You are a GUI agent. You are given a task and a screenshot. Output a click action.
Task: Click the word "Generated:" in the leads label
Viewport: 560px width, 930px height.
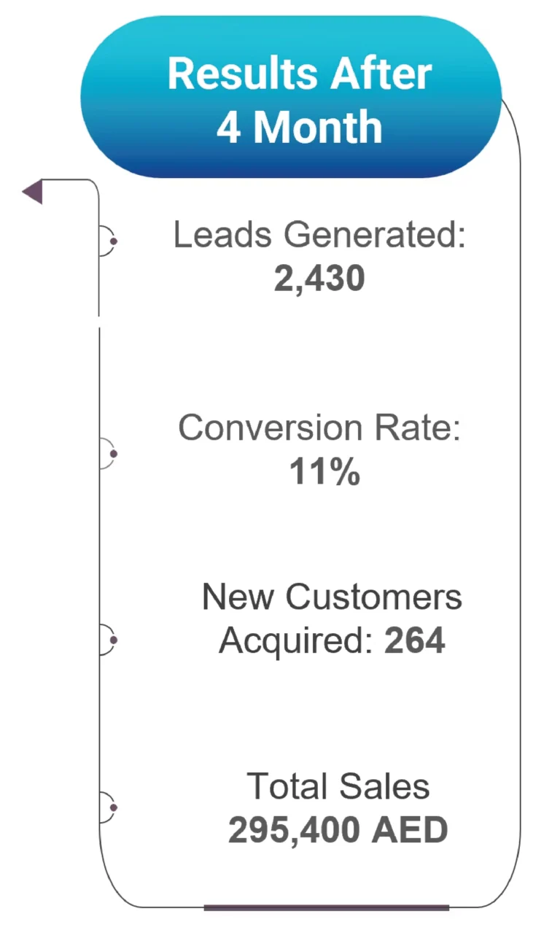tap(374, 236)
